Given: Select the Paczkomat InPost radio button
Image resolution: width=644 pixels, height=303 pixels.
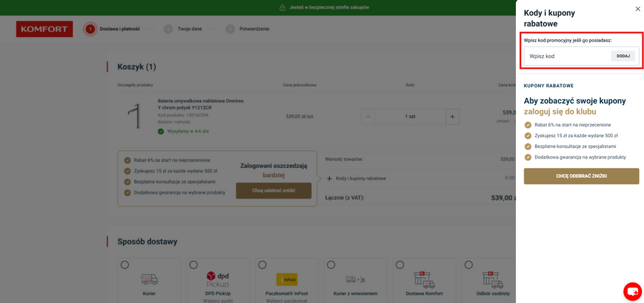Looking at the screenshot, I should click(262, 265).
